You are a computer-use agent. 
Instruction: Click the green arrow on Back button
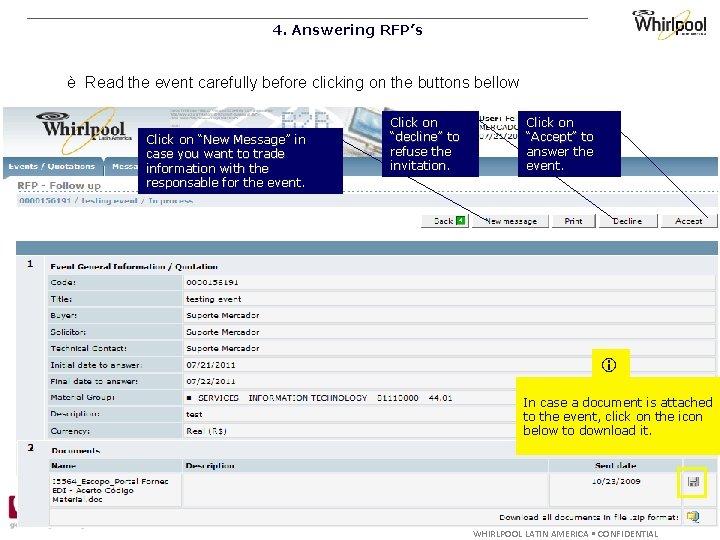click(x=461, y=221)
